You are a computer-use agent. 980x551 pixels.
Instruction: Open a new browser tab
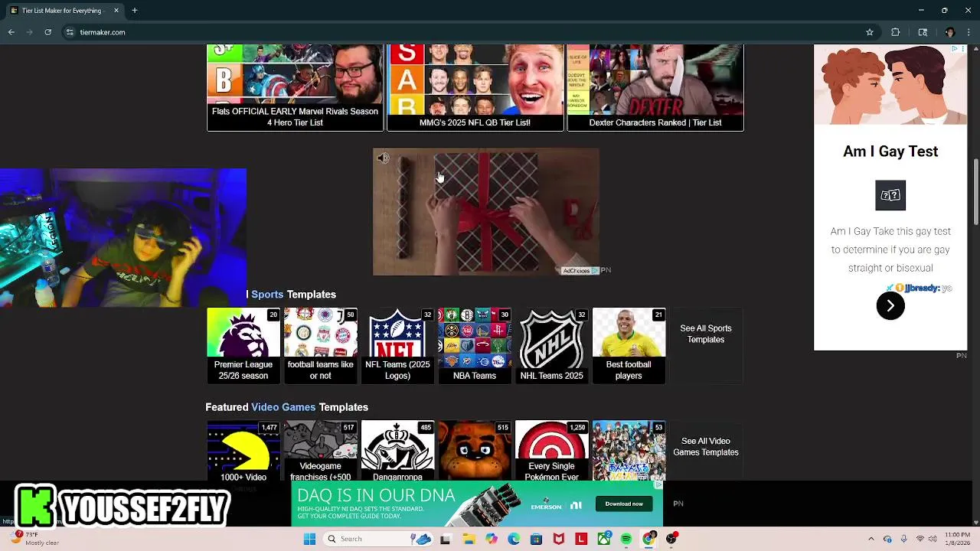(x=134, y=11)
